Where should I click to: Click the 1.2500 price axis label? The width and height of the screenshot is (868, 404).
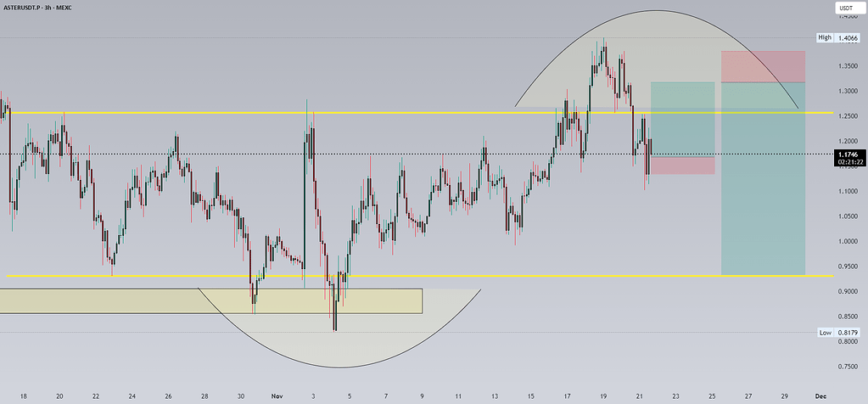click(x=844, y=115)
